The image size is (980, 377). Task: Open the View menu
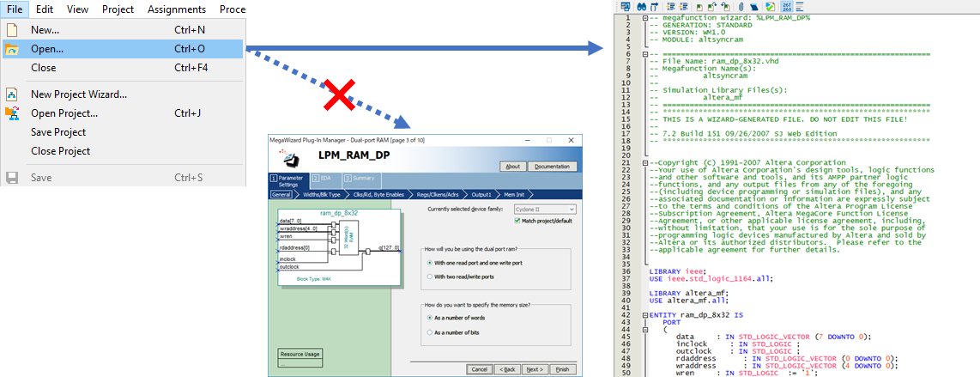77,9
